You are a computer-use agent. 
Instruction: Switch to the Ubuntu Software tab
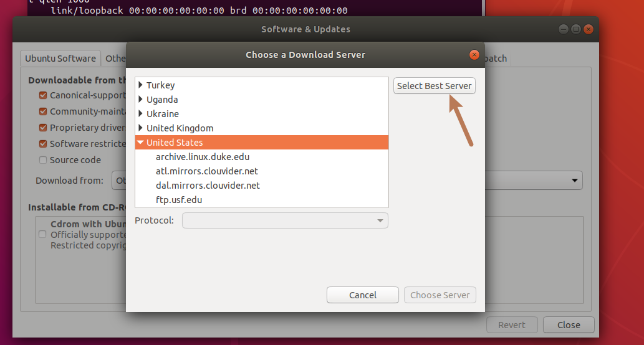60,59
